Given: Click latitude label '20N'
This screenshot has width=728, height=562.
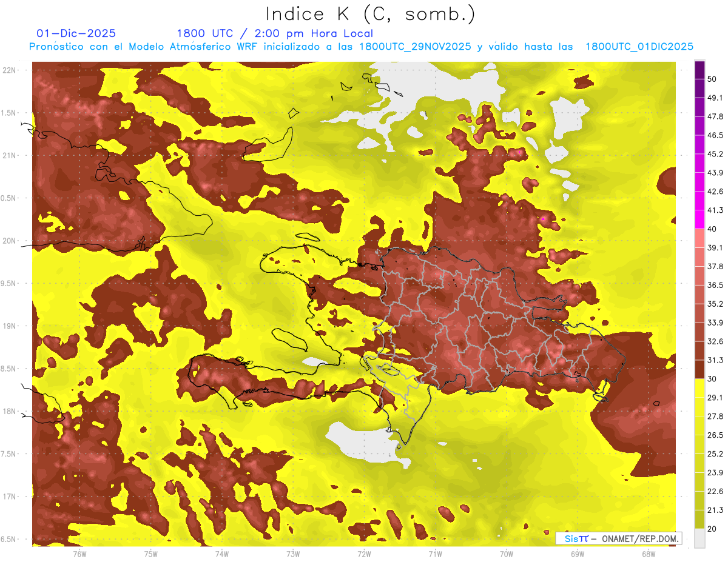Looking at the screenshot, I should 8,241.
